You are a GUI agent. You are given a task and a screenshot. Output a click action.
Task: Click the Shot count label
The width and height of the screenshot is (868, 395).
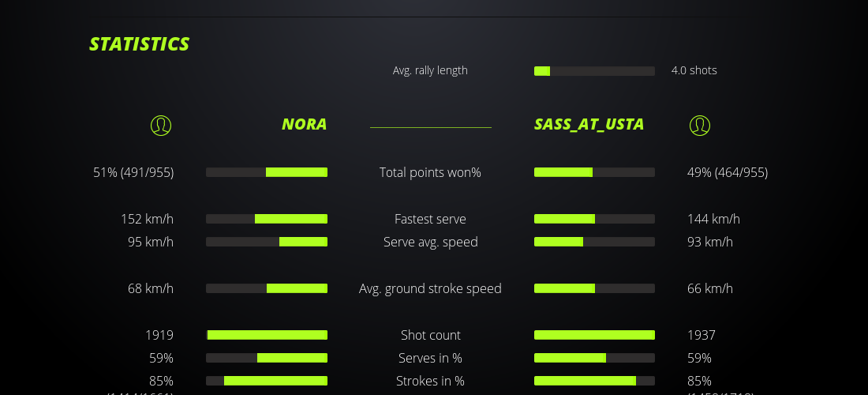click(x=430, y=335)
